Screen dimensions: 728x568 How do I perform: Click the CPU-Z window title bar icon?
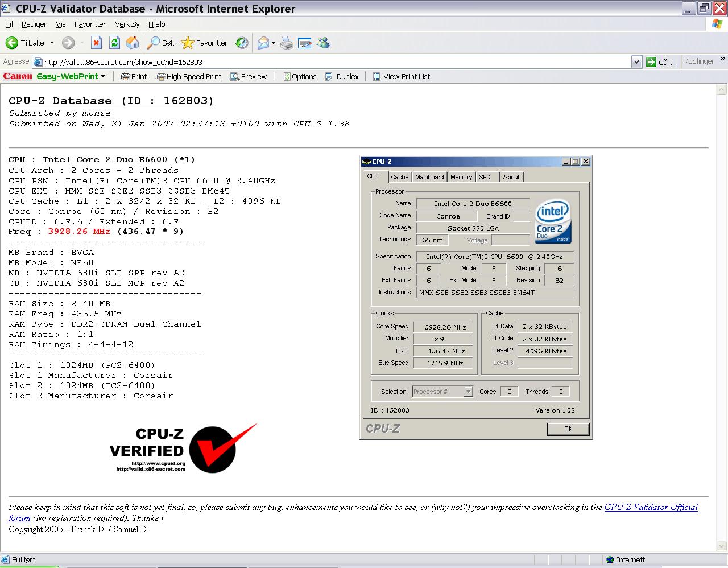click(x=367, y=162)
